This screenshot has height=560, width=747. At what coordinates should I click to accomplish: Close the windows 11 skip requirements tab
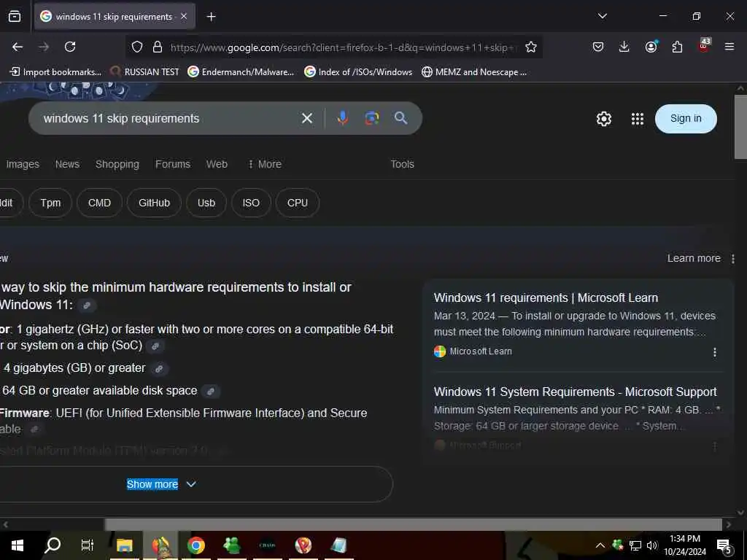pos(184,16)
